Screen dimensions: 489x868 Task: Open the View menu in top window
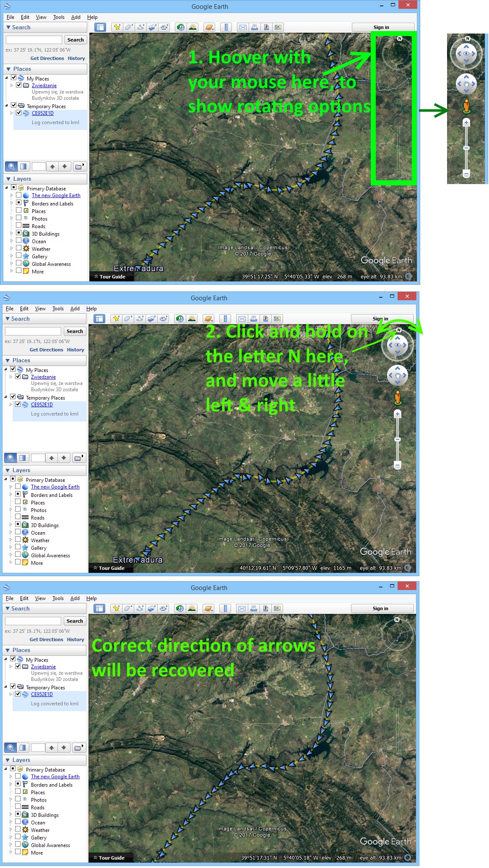[x=41, y=17]
